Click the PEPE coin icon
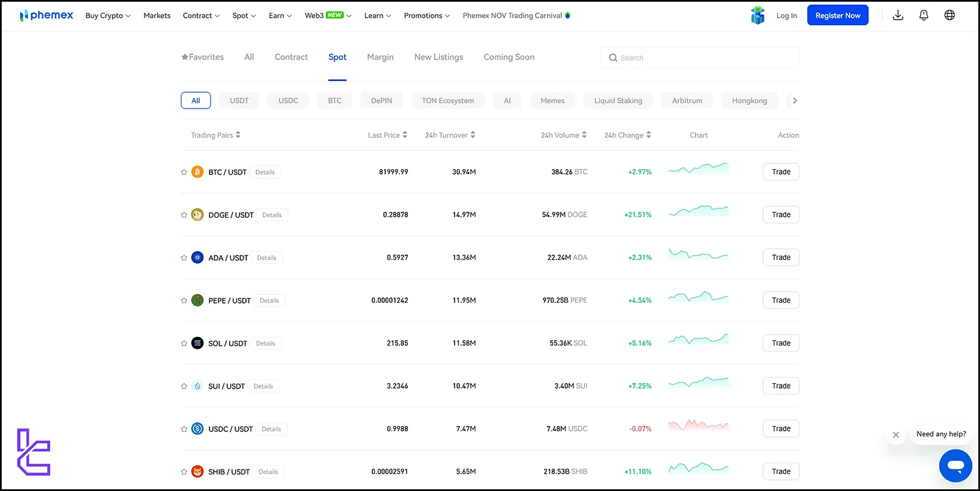The height and width of the screenshot is (491, 980). (197, 300)
